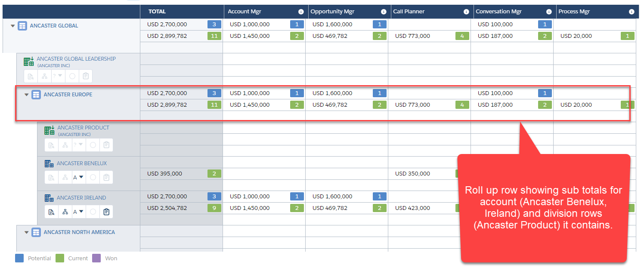Open document search icon for Ancaster Ireland

coord(52,212)
